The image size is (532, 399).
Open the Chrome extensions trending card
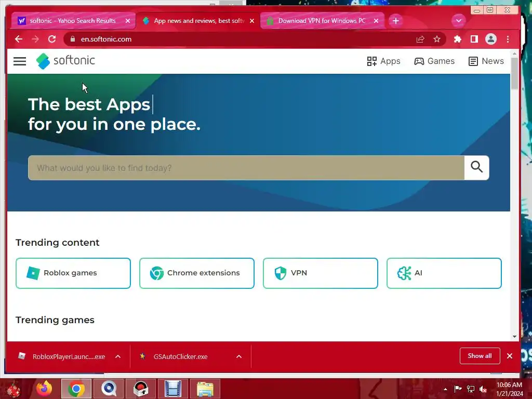pos(197,273)
